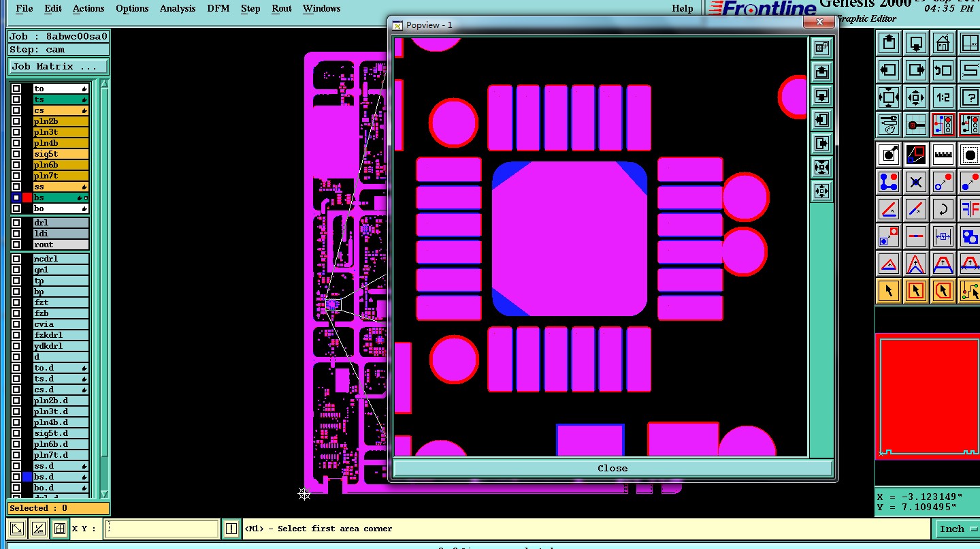Click the red color swatch beside layer bs

(x=27, y=198)
